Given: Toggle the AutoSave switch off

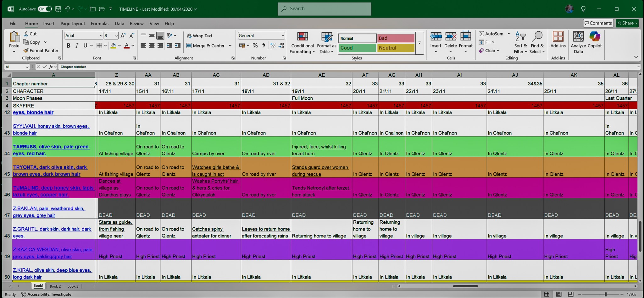Looking at the screenshot, I should (45, 9).
